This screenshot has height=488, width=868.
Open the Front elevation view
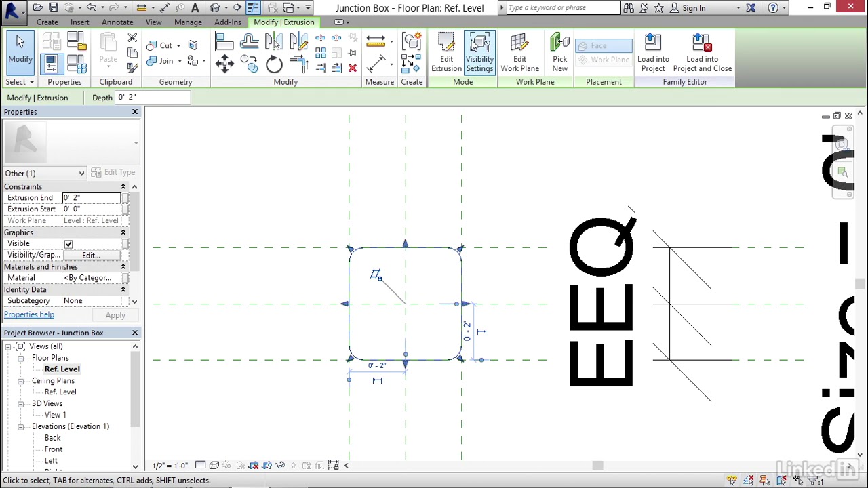(x=54, y=449)
